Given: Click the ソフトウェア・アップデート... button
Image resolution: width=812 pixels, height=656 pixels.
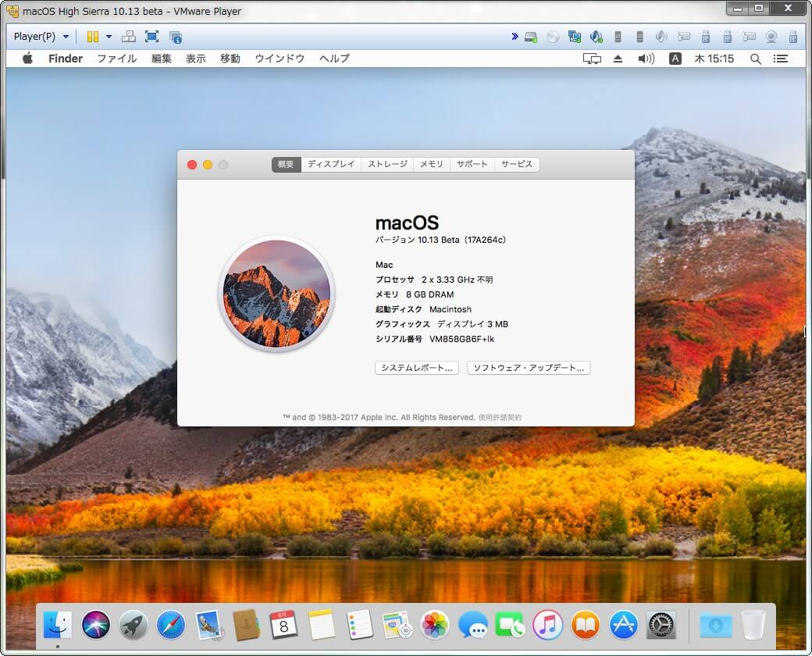Looking at the screenshot, I should pyautogui.click(x=529, y=368).
